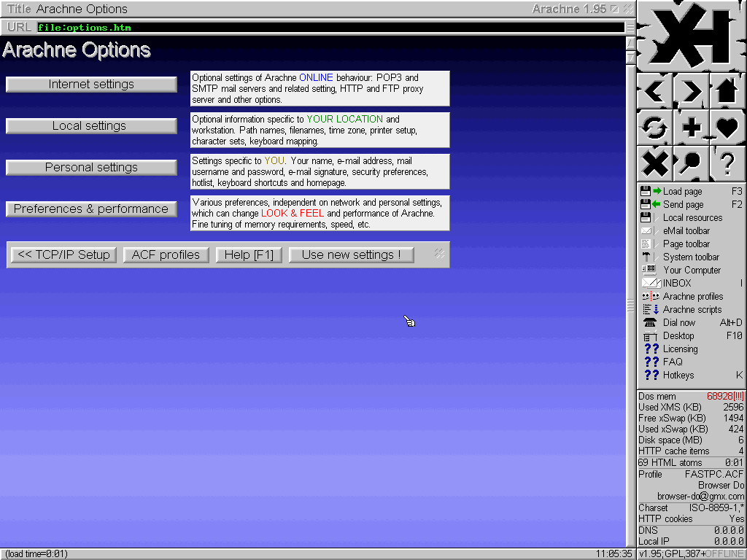Click the Page toolbar document icon
The width and height of the screenshot is (747, 560).
(x=646, y=244)
